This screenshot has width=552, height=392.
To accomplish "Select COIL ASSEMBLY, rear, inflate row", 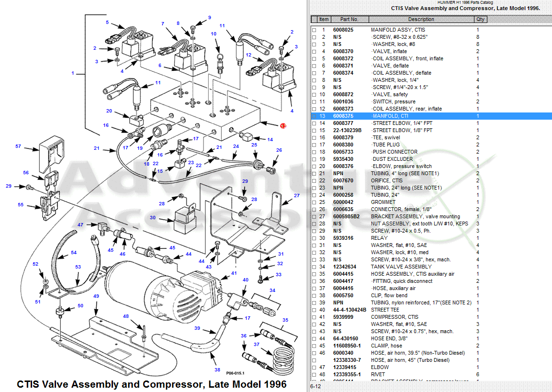I will [431, 109].
